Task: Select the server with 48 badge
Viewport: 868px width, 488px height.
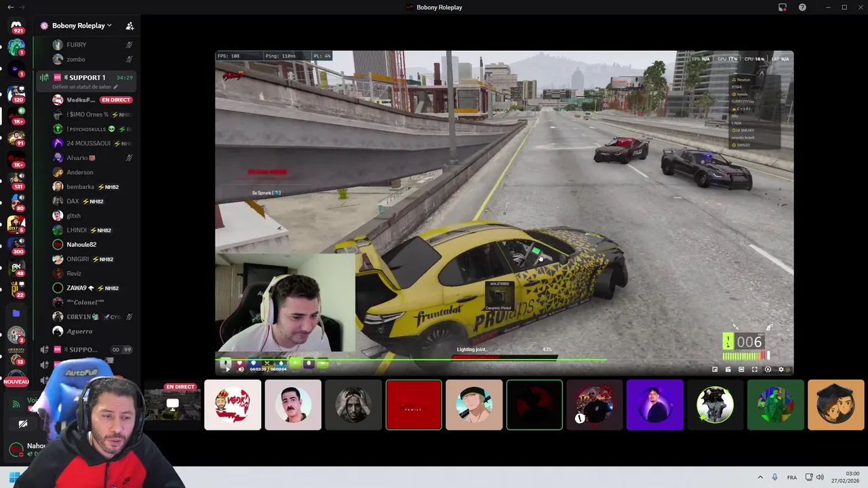Action: pyautogui.click(x=16, y=266)
